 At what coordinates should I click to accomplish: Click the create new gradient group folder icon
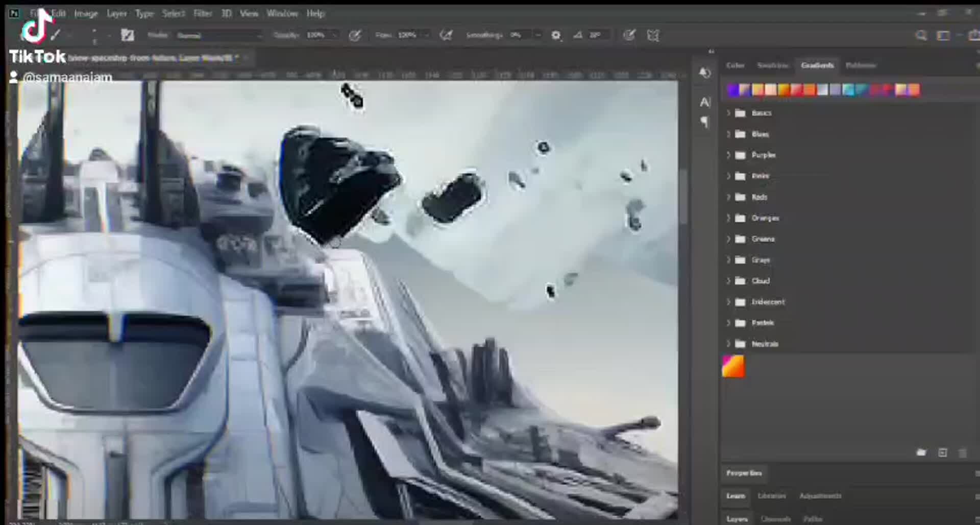point(921,452)
